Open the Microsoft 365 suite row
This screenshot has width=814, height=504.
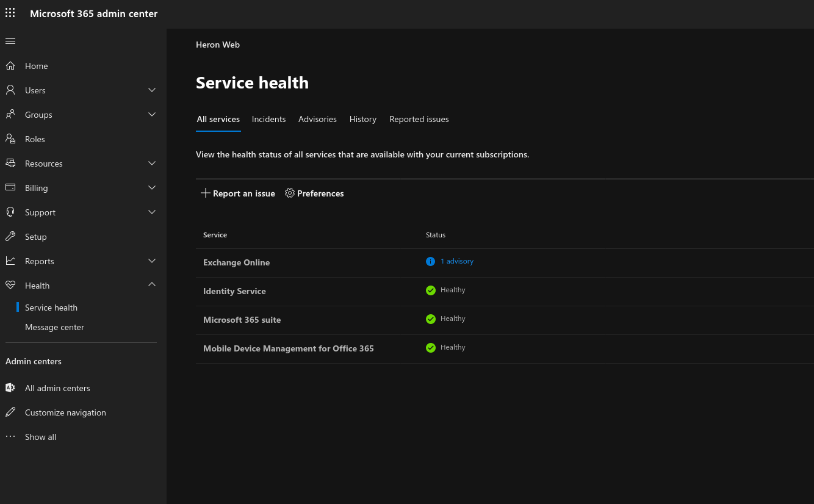(505, 320)
